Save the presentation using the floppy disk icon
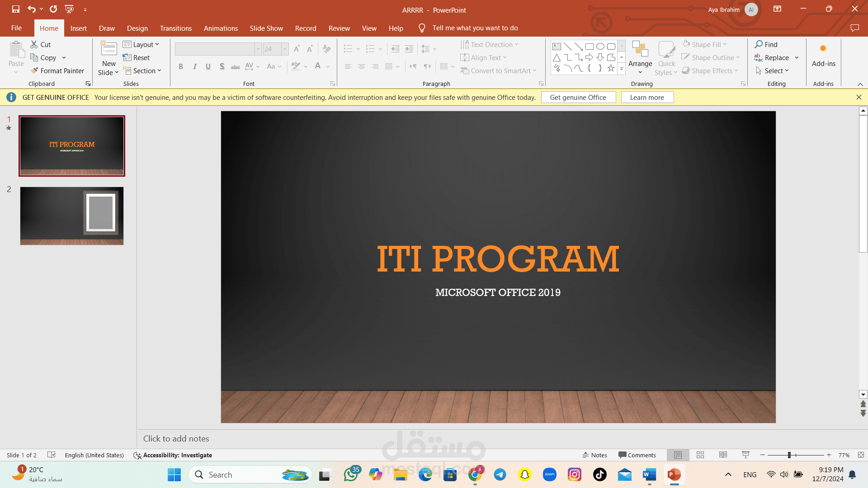The height and width of the screenshot is (488, 868). coord(16,9)
